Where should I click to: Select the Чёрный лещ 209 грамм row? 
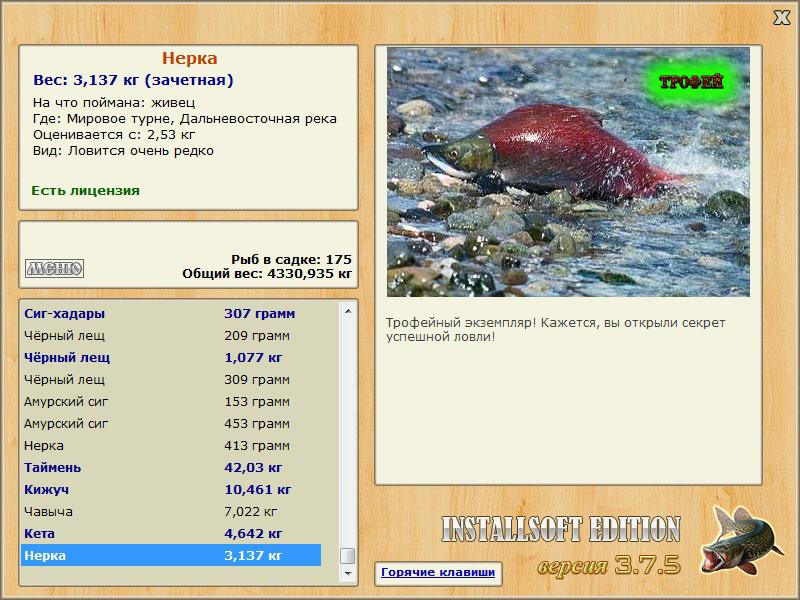171,336
